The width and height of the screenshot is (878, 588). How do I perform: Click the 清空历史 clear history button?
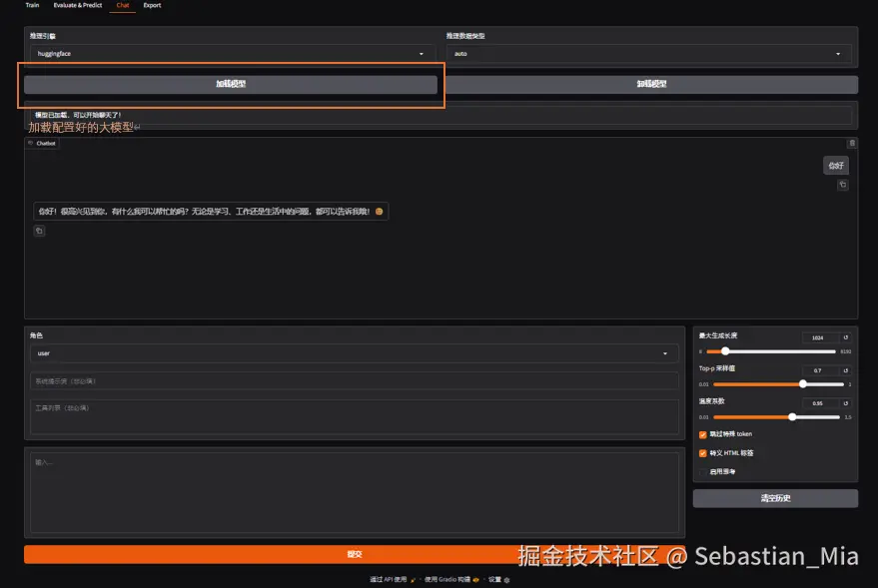click(x=775, y=498)
